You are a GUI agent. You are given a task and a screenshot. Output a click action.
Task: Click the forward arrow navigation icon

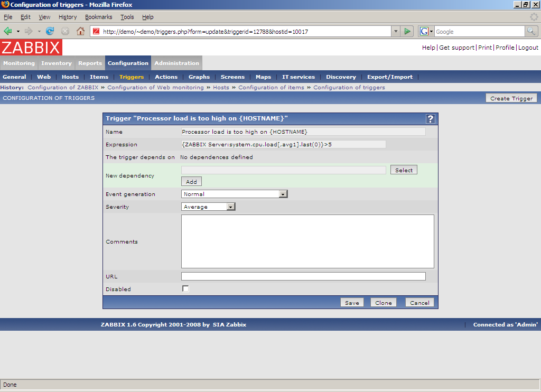[29, 31]
